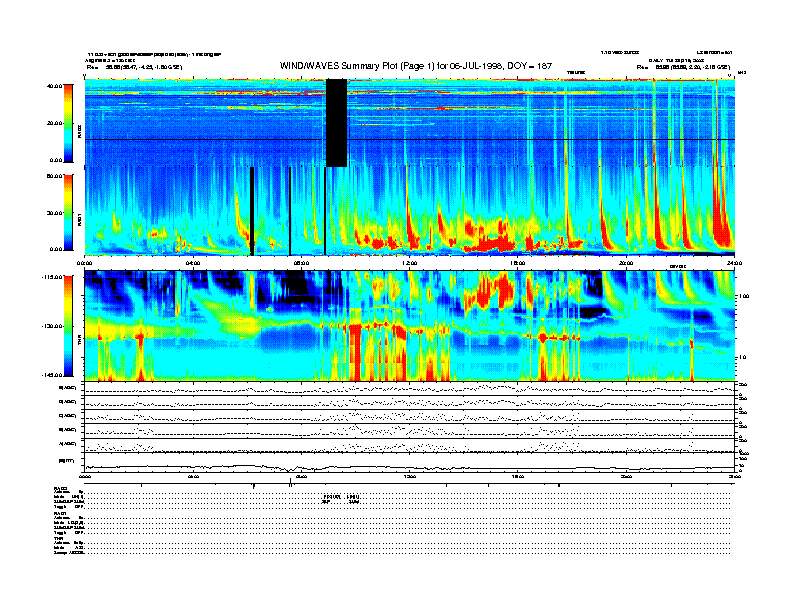Click the 20.00 label on RAD2 color scale

pos(54,123)
